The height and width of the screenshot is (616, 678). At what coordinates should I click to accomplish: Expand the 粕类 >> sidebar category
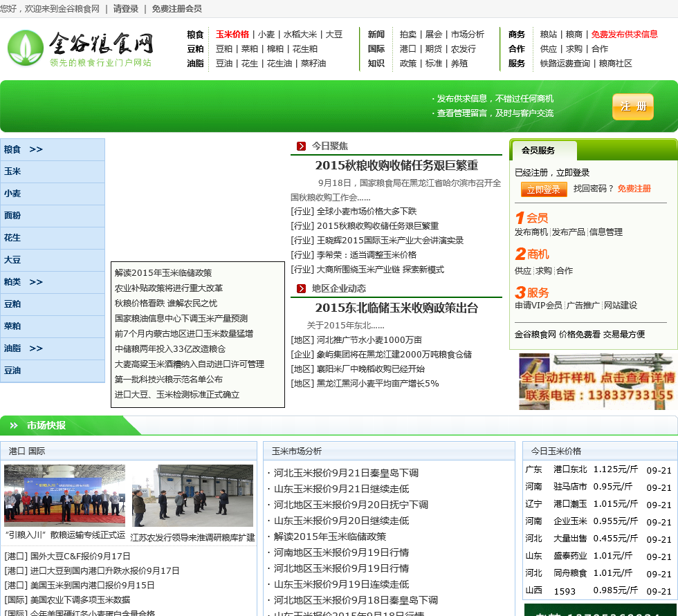(53, 282)
